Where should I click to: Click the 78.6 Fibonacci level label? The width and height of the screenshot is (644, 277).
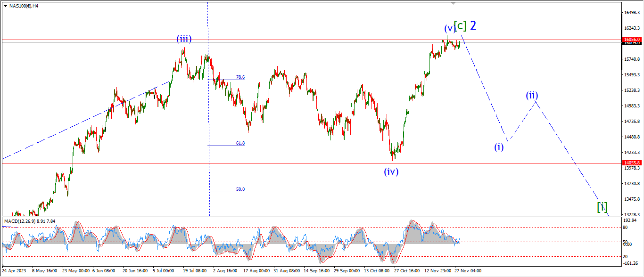(x=240, y=77)
